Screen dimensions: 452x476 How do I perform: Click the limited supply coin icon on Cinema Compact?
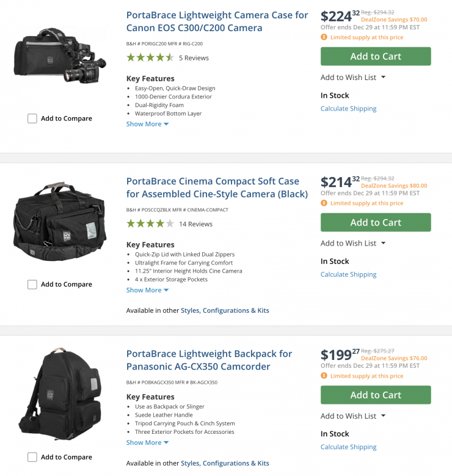pyautogui.click(x=324, y=203)
